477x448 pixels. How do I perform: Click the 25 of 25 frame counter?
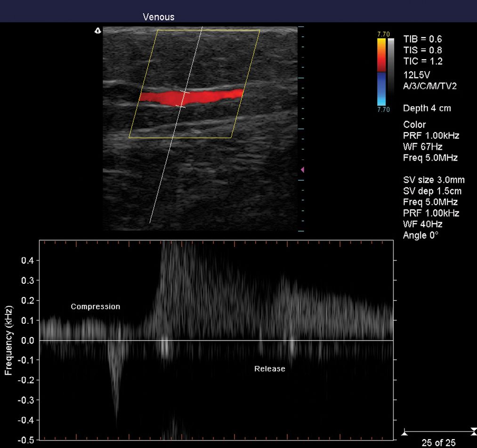tap(438, 443)
